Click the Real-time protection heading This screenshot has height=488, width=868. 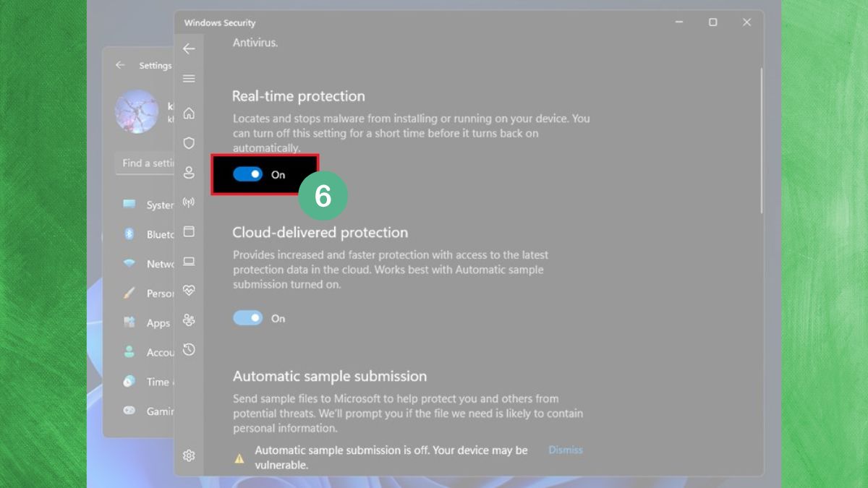coord(299,96)
